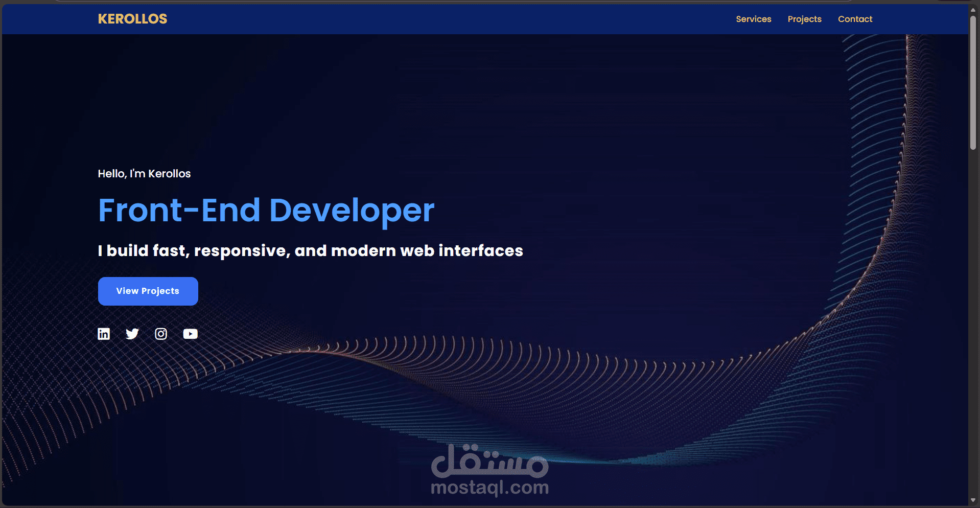The image size is (980, 508).
Task: Open the Projects navigation item
Action: point(804,19)
